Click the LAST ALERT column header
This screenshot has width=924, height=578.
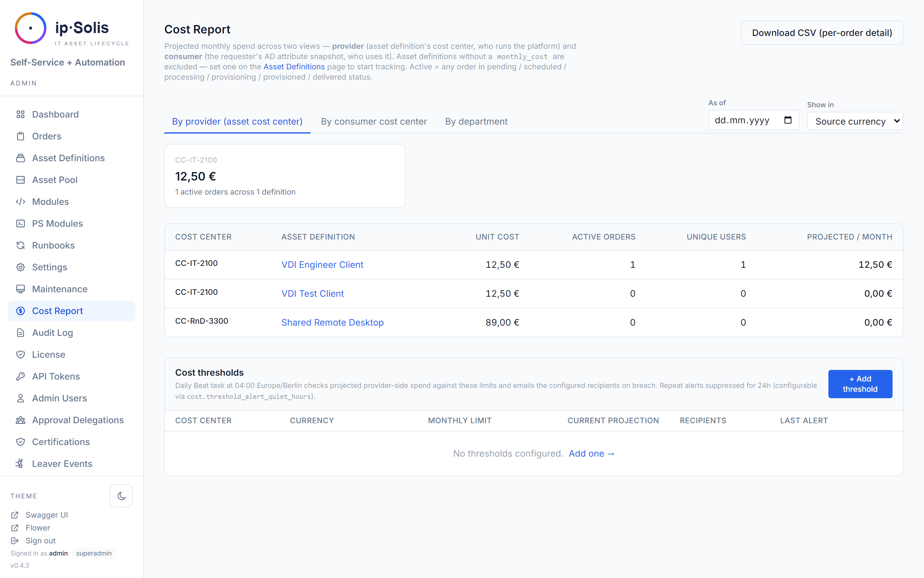(804, 421)
